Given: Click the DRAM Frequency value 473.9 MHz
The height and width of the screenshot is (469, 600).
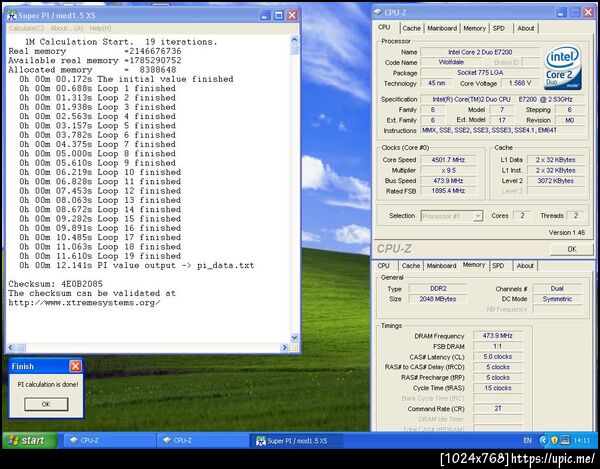Looking at the screenshot, I should (497, 335).
